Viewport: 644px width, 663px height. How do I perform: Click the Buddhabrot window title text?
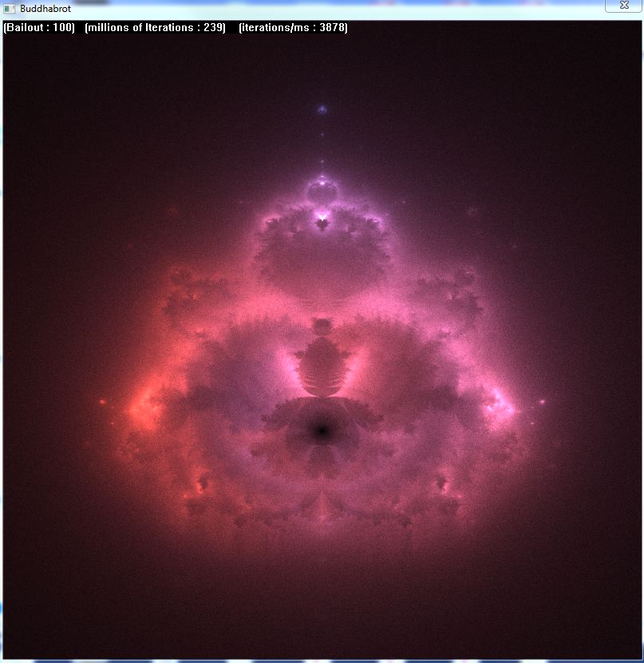(x=45, y=8)
